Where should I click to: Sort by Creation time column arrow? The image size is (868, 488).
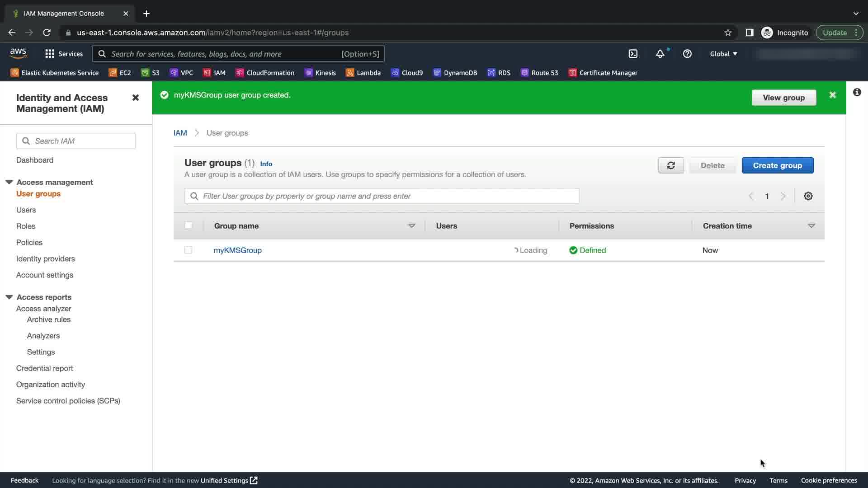tap(811, 225)
